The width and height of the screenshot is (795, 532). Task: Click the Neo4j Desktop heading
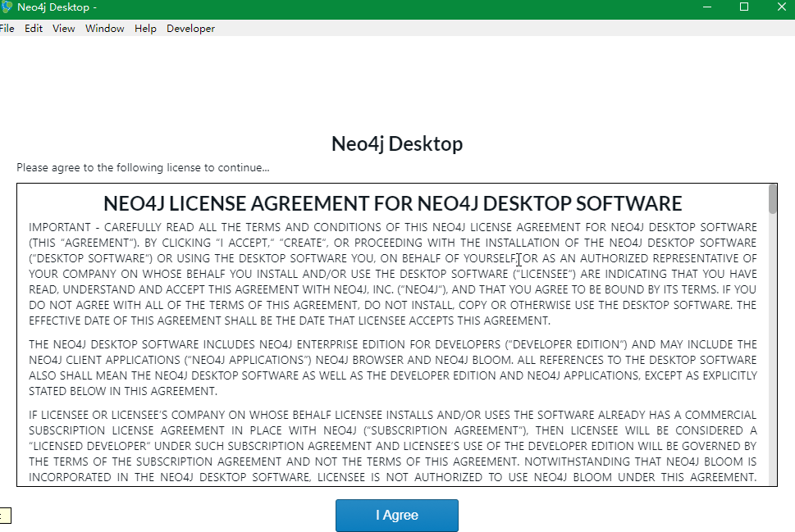(x=396, y=143)
